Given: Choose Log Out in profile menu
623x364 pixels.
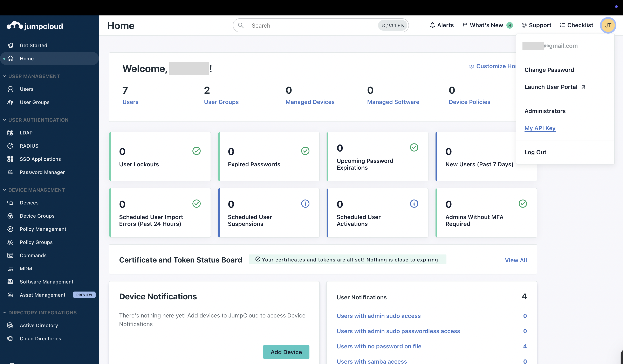Looking at the screenshot, I should point(535,152).
